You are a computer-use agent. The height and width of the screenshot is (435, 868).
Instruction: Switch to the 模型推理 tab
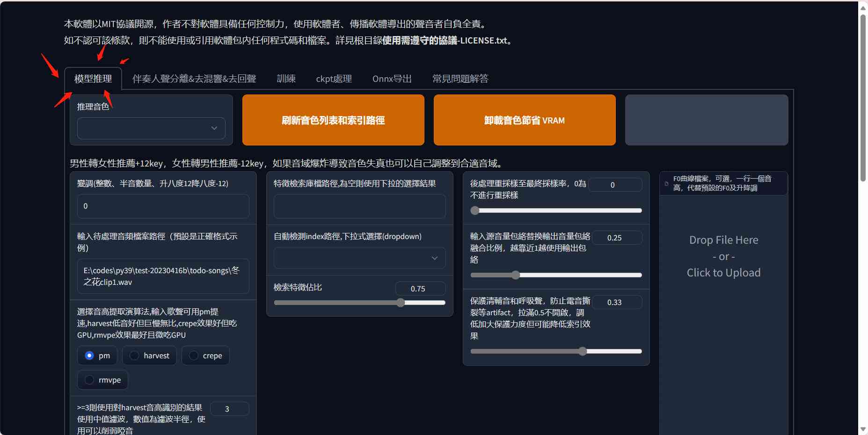93,79
